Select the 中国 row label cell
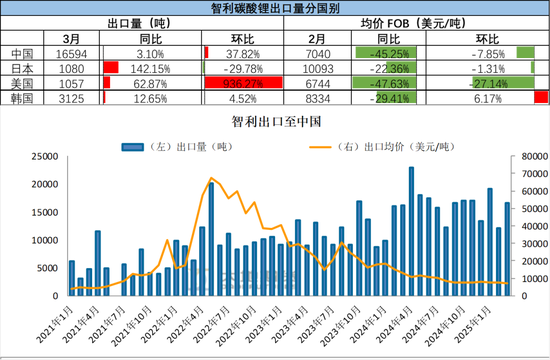This screenshot has width=550, height=360. pyautogui.click(x=22, y=53)
